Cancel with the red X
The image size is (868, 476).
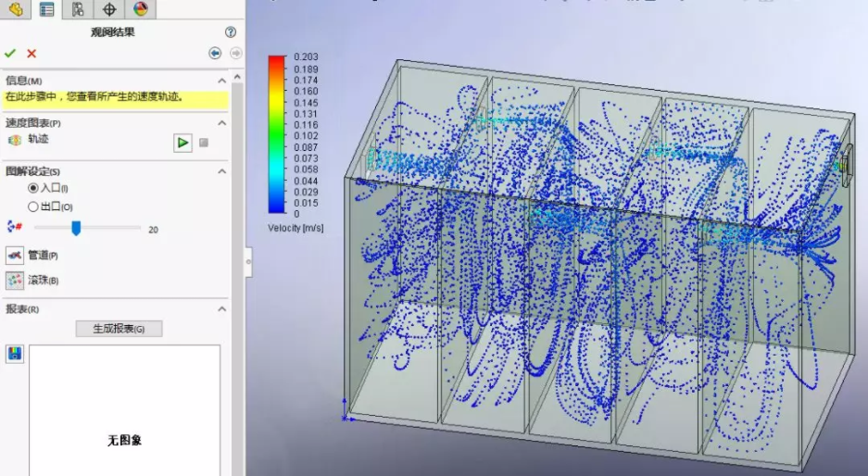click(31, 53)
